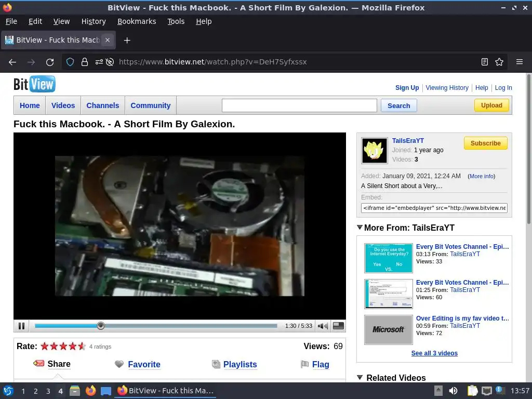Open file manager from taskbar
The height and width of the screenshot is (399, 532).
pyautogui.click(x=75, y=391)
